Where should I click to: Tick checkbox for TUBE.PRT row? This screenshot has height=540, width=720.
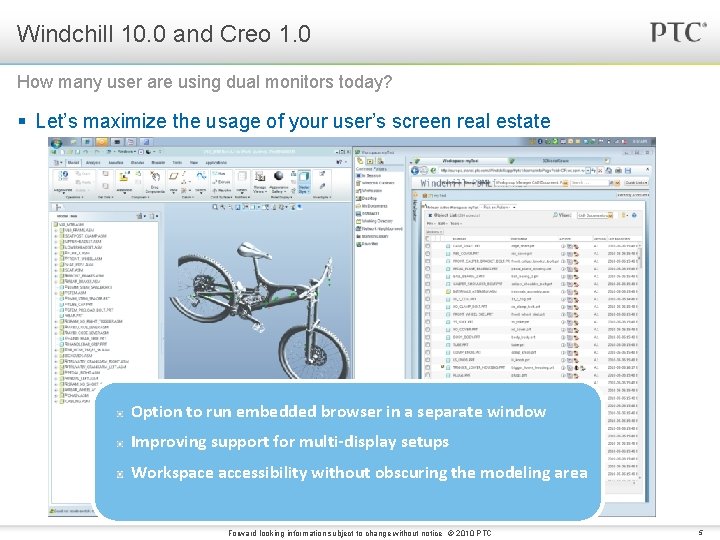tap(428, 344)
